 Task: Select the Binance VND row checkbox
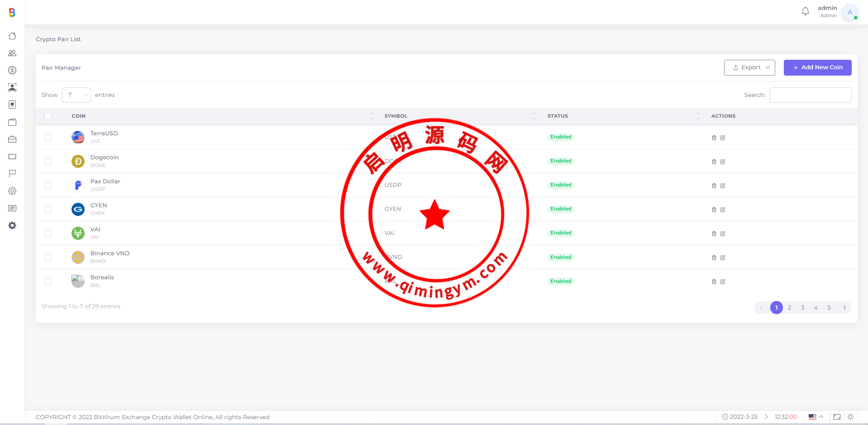(48, 257)
